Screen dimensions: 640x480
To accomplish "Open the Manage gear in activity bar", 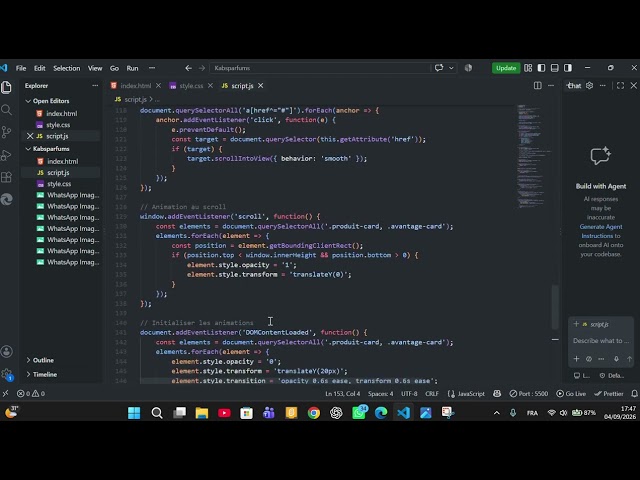I will (x=7, y=374).
